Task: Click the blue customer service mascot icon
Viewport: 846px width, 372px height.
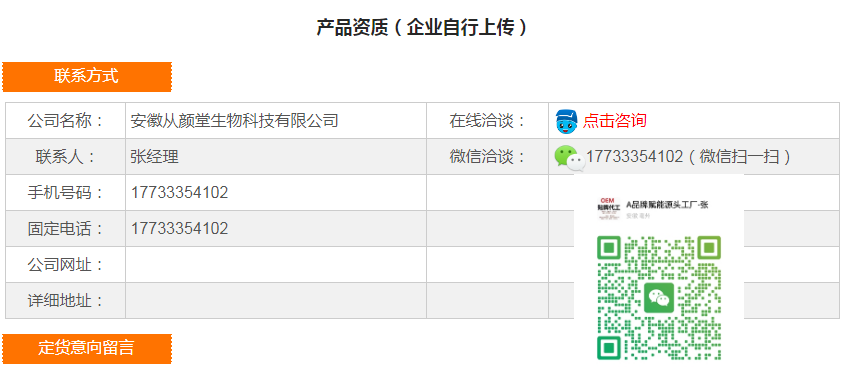Action: pos(566,121)
